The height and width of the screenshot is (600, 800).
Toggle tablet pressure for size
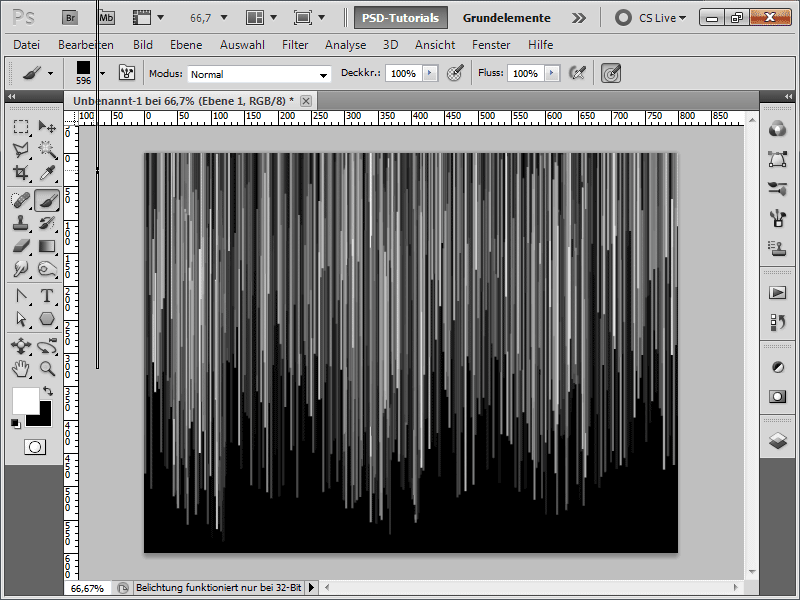coord(611,73)
